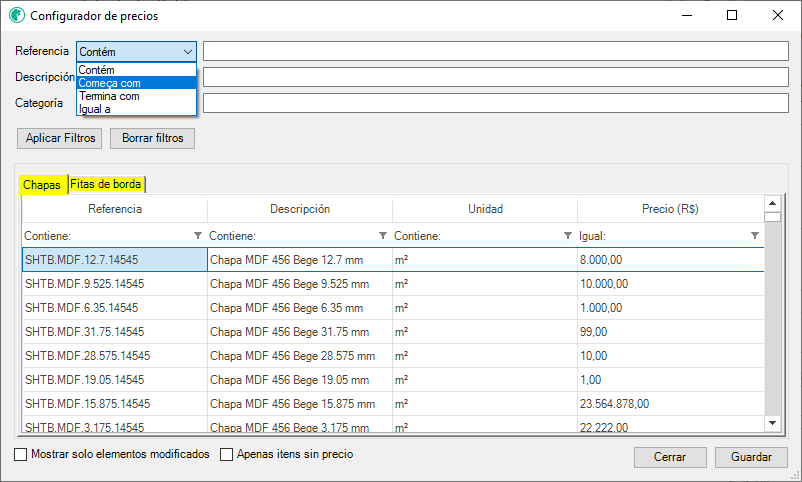Click the Guardar button
Image resolution: width=802 pixels, height=482 pixels.
[751, 457]
